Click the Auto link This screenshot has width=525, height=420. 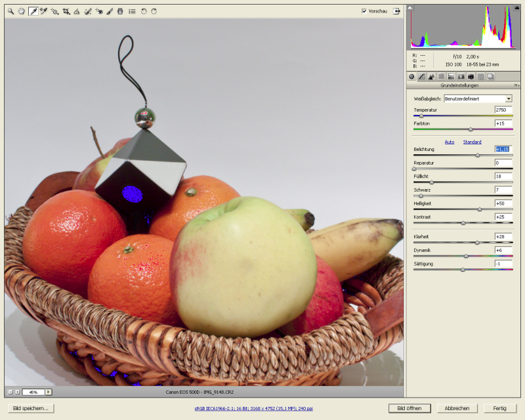click(x=450, y=142)
